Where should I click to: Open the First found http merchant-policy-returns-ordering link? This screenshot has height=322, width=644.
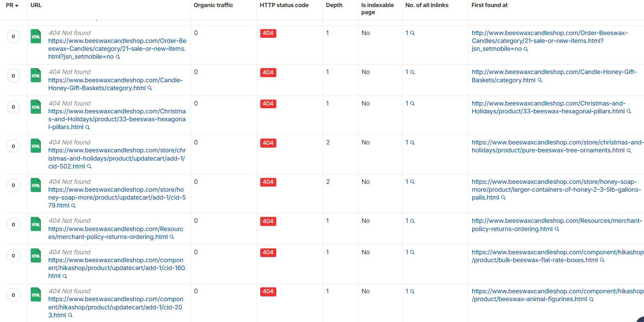[557, 225]
